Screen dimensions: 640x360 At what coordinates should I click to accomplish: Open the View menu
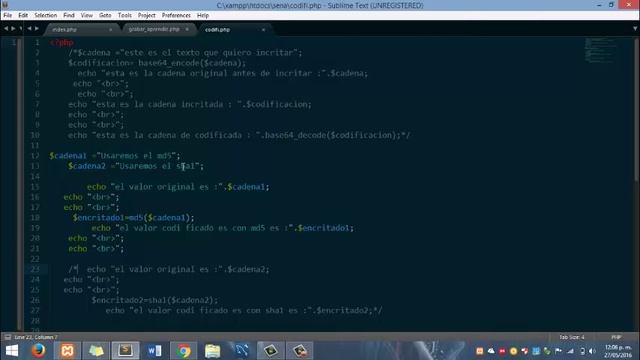pos(87,15)
